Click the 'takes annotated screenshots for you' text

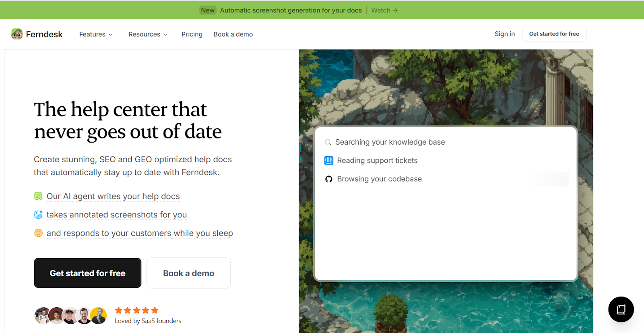click(x=117, y=215)
